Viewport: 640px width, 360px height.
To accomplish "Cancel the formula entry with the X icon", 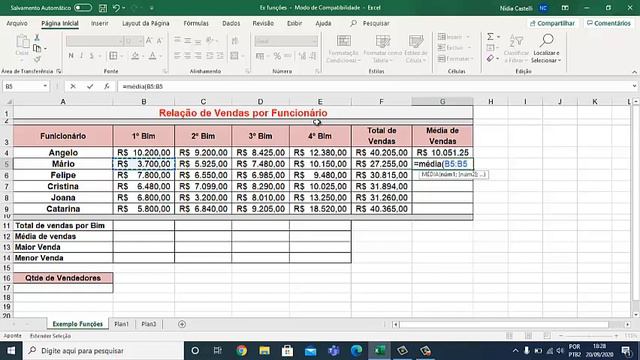I will [x=73, y=86].
